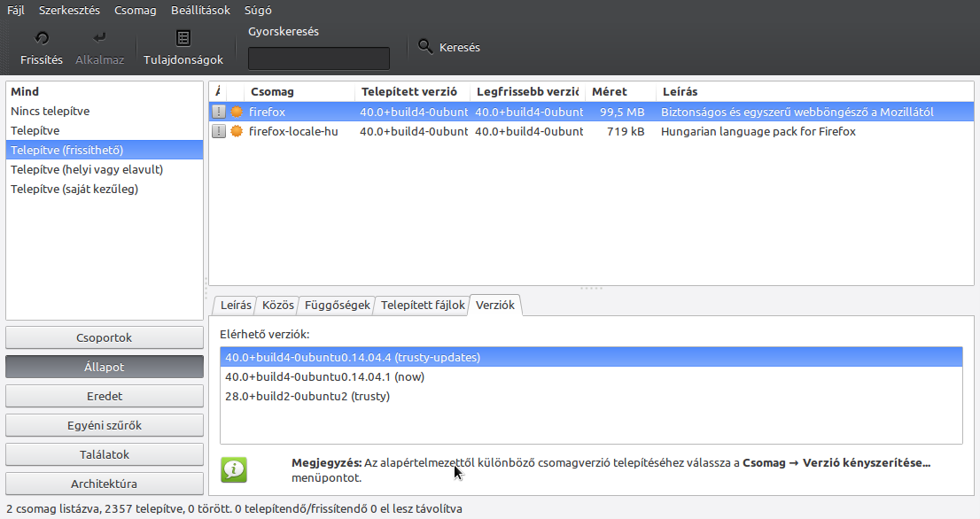Click the upgrade star icon beside firefox-locale-hu

237,131
